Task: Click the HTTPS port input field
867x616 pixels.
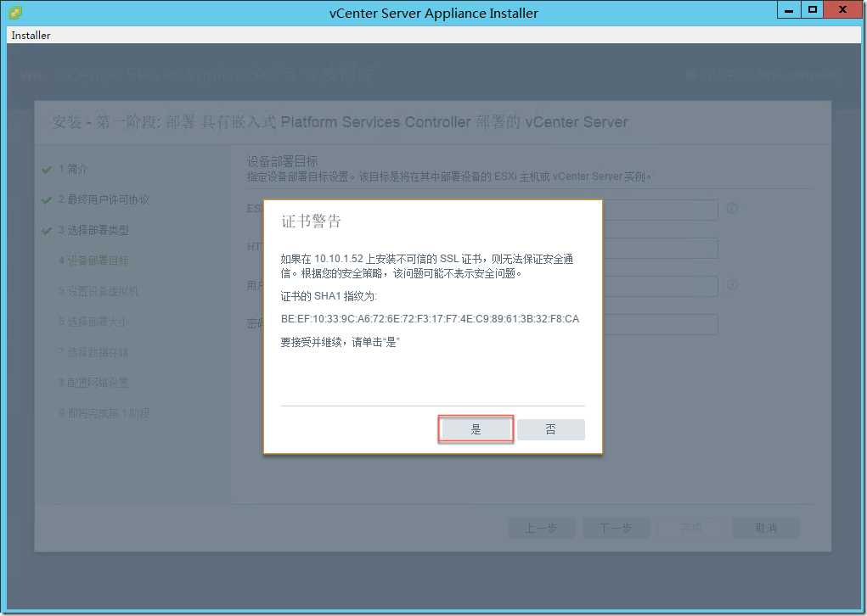Action: 660,248
